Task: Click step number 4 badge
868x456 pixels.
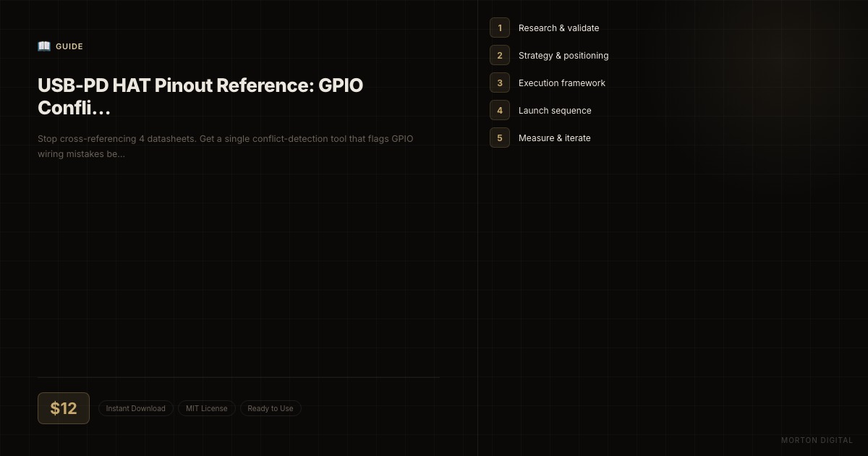Action: [x=500, y=110]
